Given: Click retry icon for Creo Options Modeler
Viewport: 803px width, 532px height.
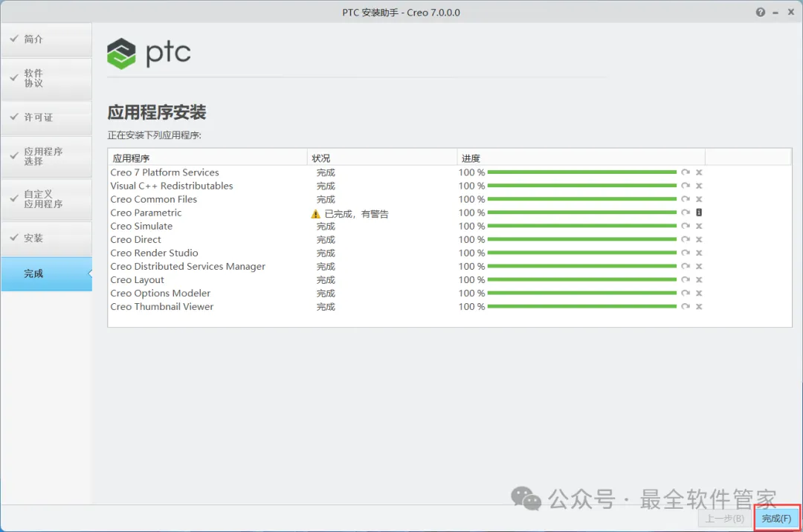Looking at the screenshot, I should [686, 293].
